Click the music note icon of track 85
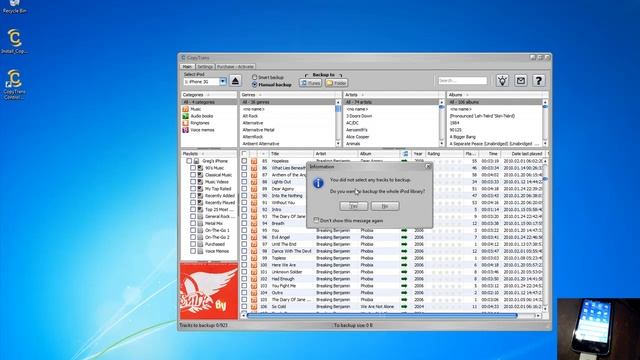The width and height of the screenshot is (640, 360). (254, 161)
